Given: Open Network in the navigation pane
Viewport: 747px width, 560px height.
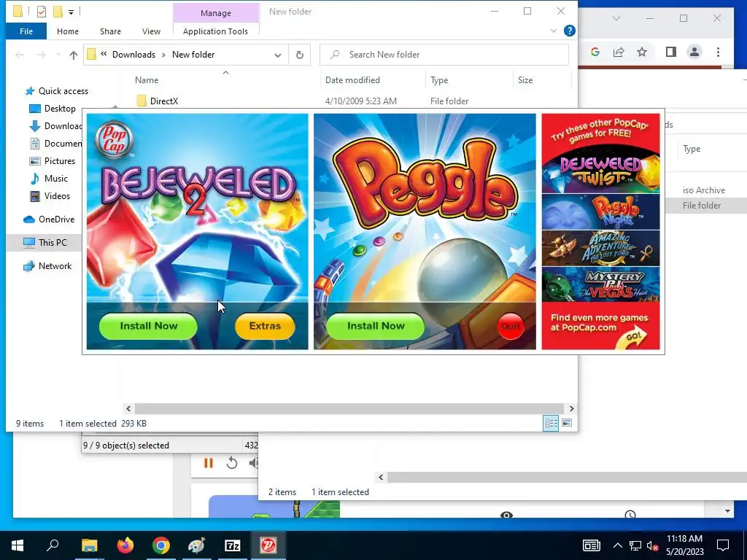Looking at the screenshot, I should 47,266.
